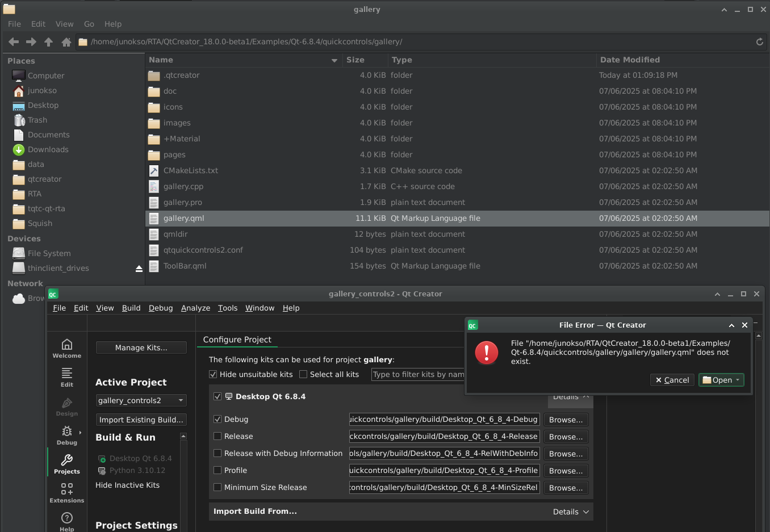Click the .qtcreator folder icon
The height and width of the screenshot is (532, 770).
(x=154, y=75)
